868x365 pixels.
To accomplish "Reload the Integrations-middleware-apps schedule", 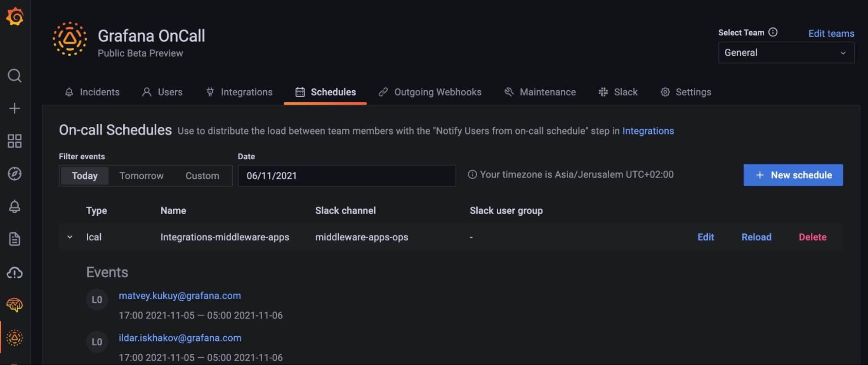I will pyautogui.click(x=756, y=237).
